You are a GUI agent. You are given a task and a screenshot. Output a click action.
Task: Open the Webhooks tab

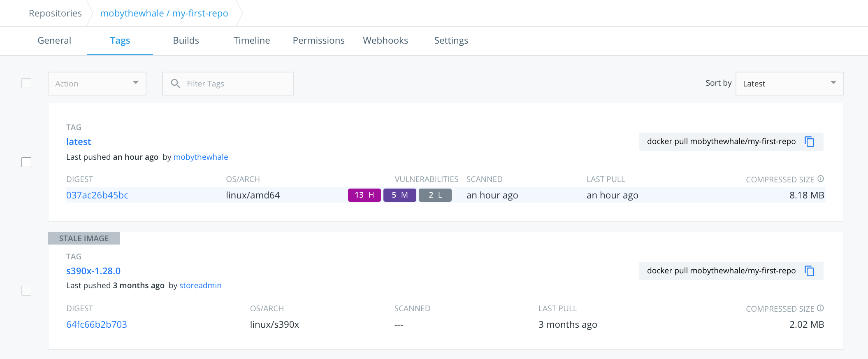click(x=385, y=40)
